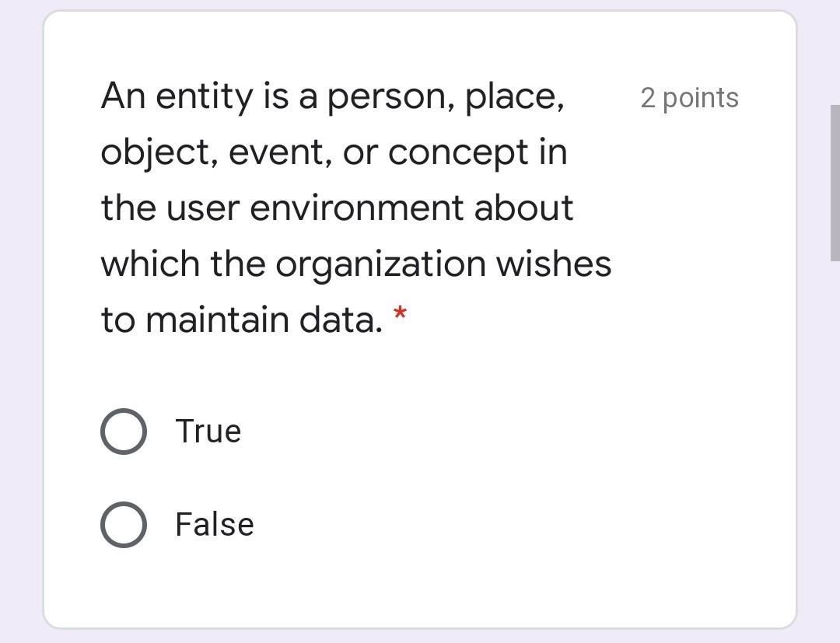
Task: Click the False option label text
Action: click(x=214, y=524)
